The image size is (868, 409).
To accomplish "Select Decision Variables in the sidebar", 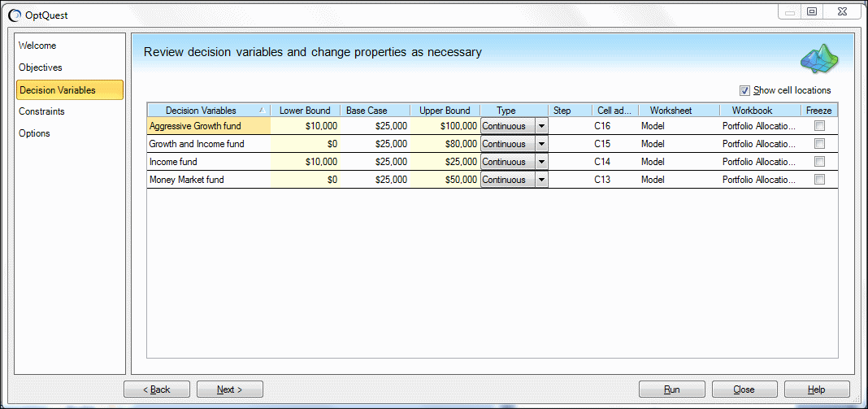I will pos(70,89).
